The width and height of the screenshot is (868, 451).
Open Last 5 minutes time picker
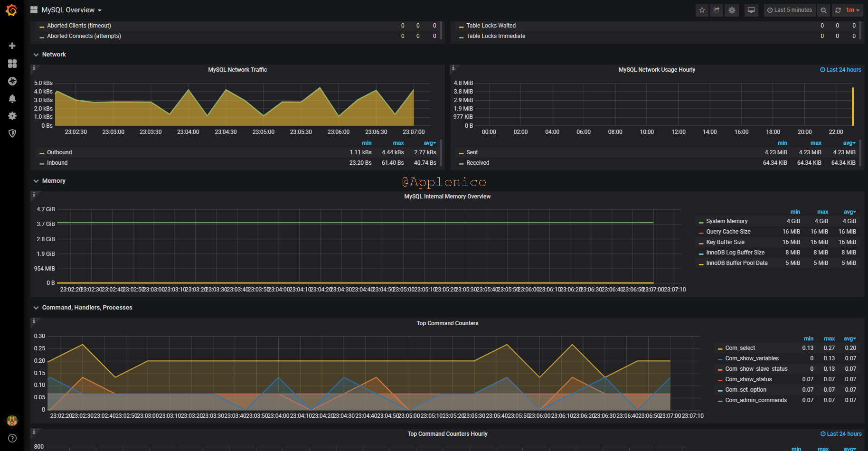coord(790,10)
